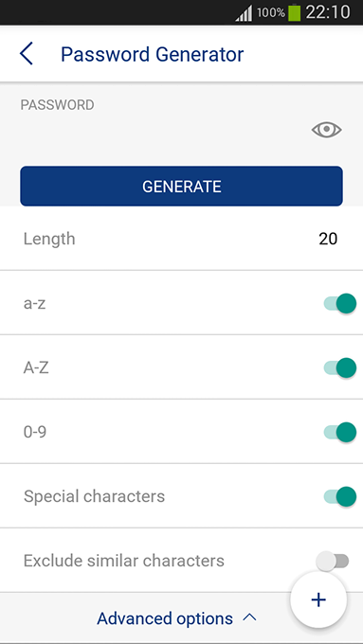Tap the Exclude similar characters label
Image resolution: width=363 pixels, height=644 pixels.
tap(124, 561)
